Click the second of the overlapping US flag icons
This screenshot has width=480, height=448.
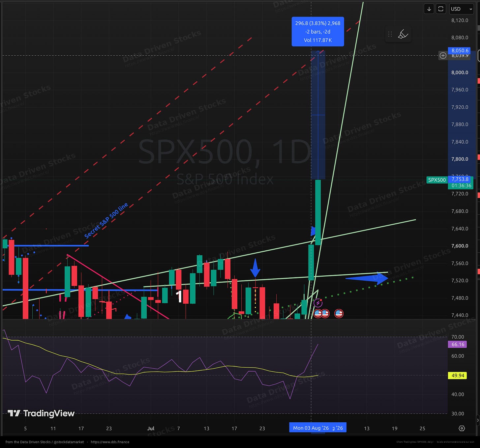[x=325, y=313]
